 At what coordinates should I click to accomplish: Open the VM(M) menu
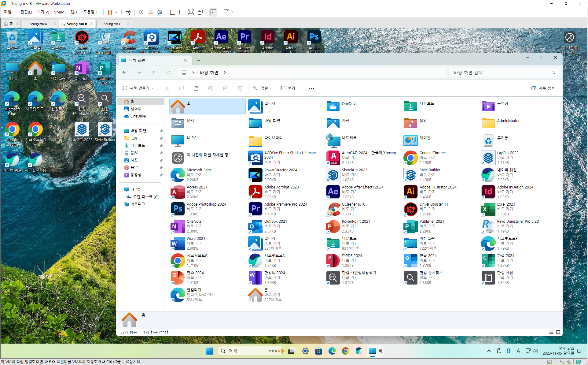click(x=60, y=12)
